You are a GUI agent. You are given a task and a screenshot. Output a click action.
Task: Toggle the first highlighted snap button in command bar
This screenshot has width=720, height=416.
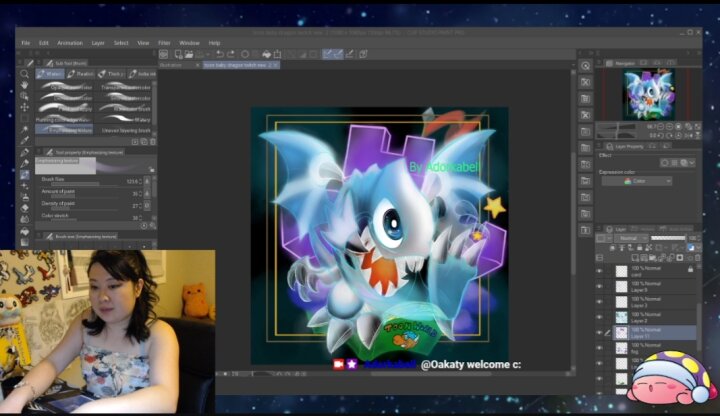coord(327,54)
